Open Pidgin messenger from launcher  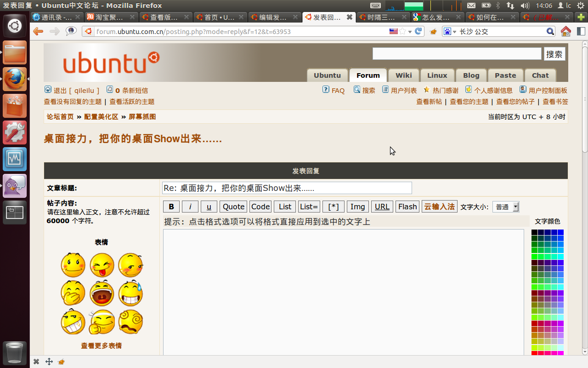pos(15,186)
